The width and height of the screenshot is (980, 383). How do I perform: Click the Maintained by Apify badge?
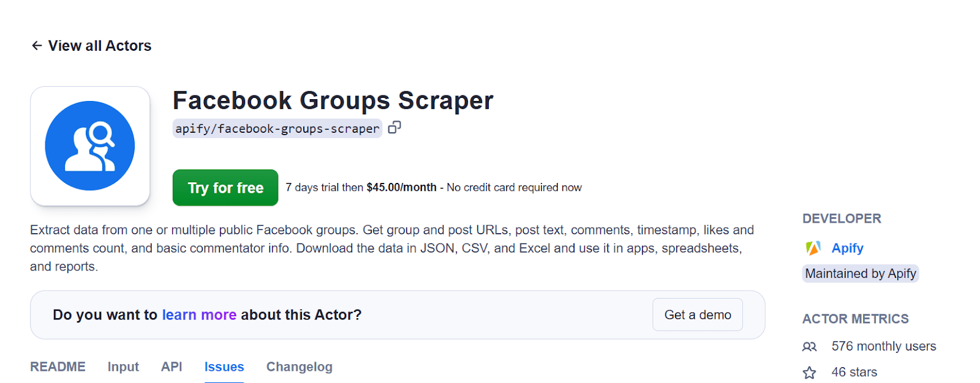[x=860, y=273]
